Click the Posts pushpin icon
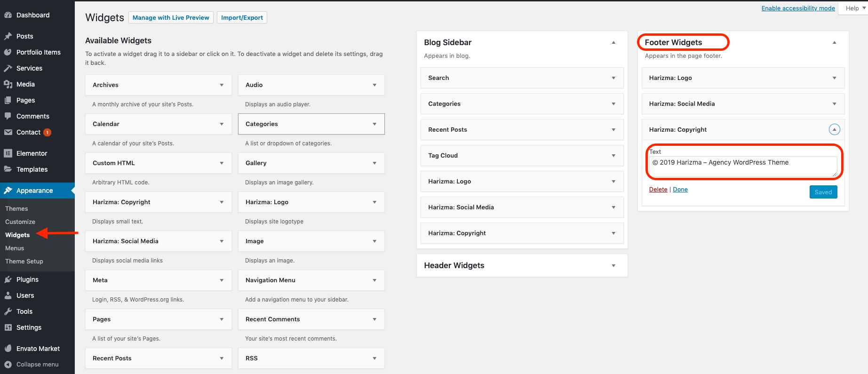 (8, 36)
